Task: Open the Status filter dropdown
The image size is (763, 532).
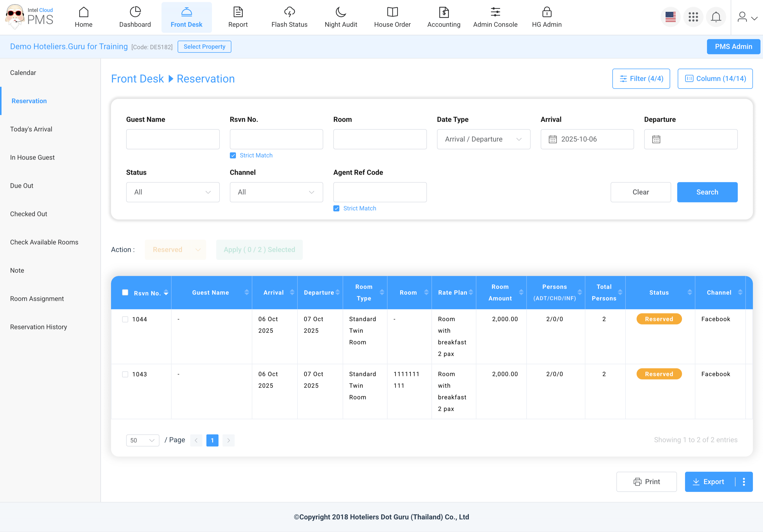Action: [x=173, y=192]
